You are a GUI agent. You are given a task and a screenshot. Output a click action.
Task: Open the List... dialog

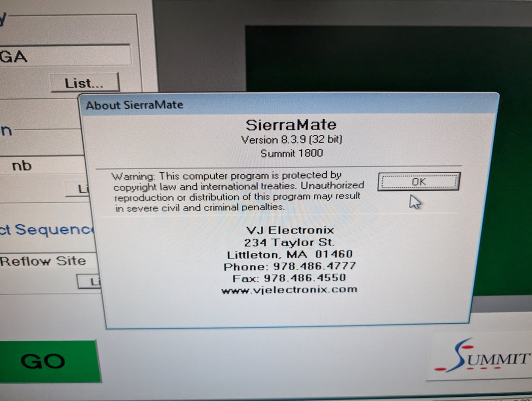coord(86,83)
